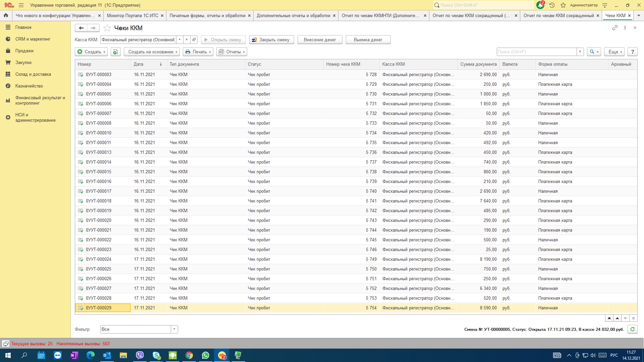Navigate forward with right arrow button
The height and width of the screenshot is (362, 644).
coord(93,28)
